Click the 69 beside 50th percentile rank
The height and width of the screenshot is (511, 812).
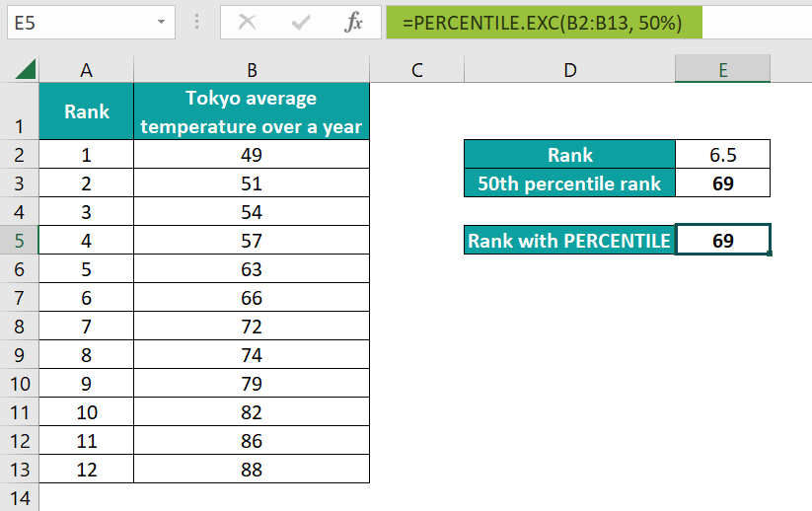723,182
